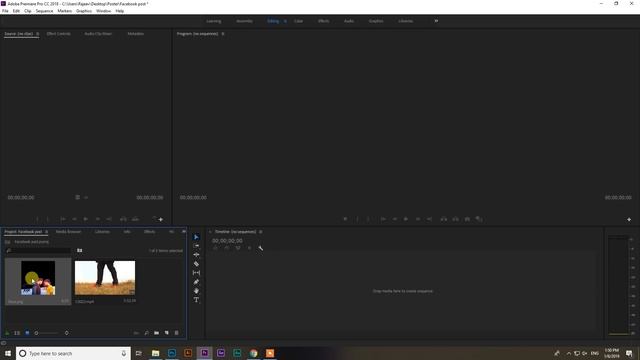Open Find magnifier in Project panel footer

point(146,333)
